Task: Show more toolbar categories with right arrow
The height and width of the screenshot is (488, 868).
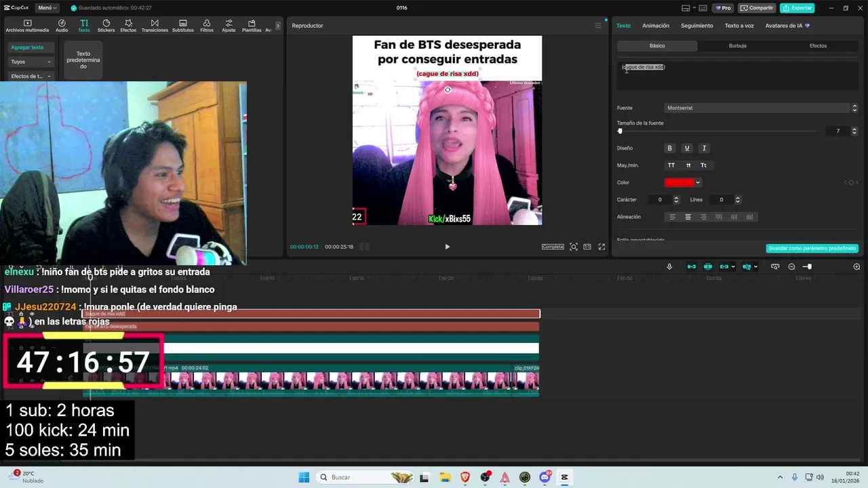Action: (x=279, y=26)
